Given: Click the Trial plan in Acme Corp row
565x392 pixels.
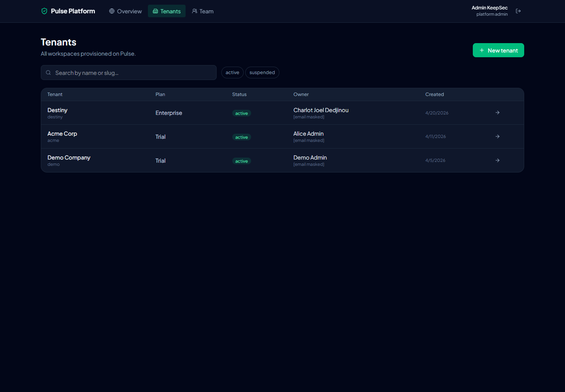Looking at the screenshot, I should click(160, 137).
